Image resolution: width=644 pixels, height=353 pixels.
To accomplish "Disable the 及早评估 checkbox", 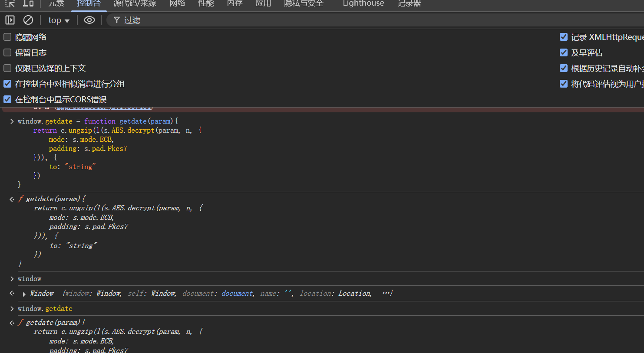I will 564,52.
